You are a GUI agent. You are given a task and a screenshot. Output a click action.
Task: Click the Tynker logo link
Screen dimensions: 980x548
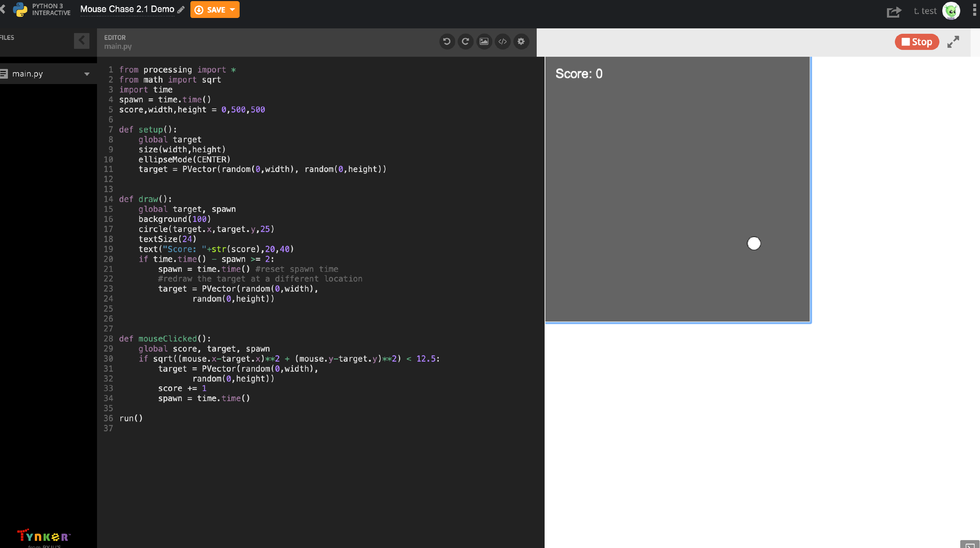coord(44,536)
